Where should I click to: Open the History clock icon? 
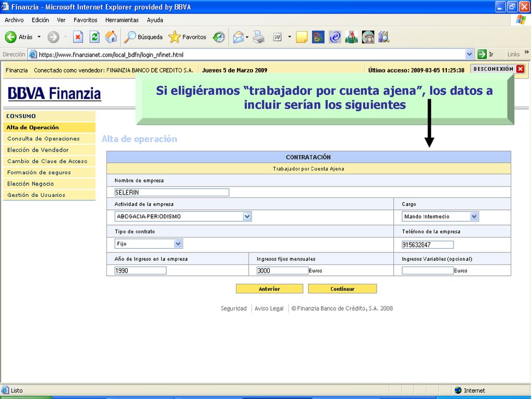[219, 37]
